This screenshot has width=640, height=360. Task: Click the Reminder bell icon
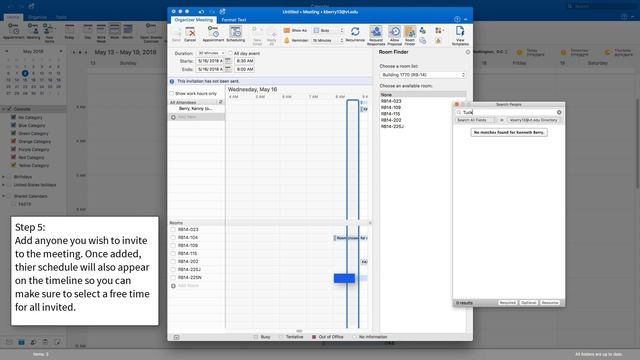click(x=287, y=40)
